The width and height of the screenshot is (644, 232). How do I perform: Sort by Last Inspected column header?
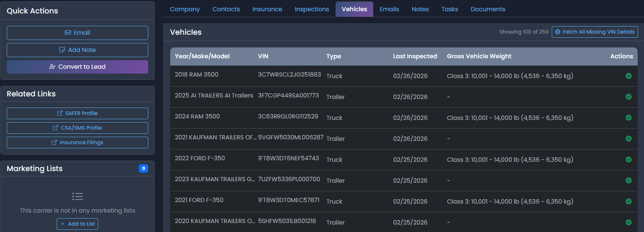tap(415, 56)
